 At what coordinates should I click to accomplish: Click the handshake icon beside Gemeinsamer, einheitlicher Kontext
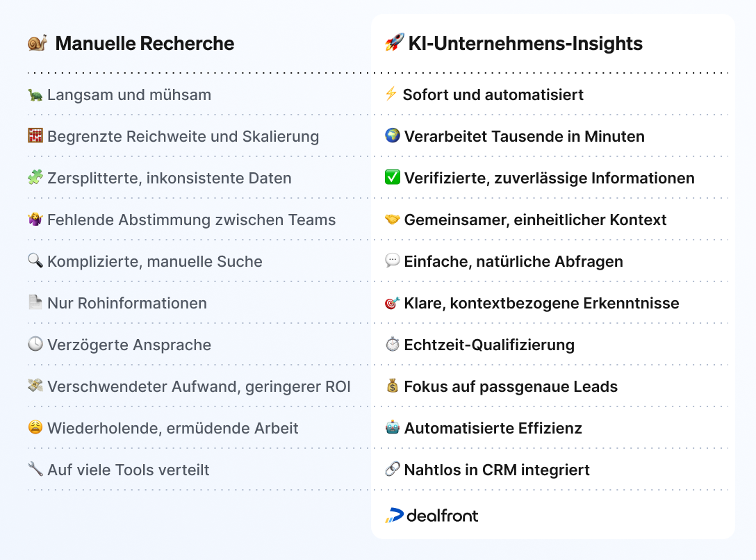[x=393, y=220]
